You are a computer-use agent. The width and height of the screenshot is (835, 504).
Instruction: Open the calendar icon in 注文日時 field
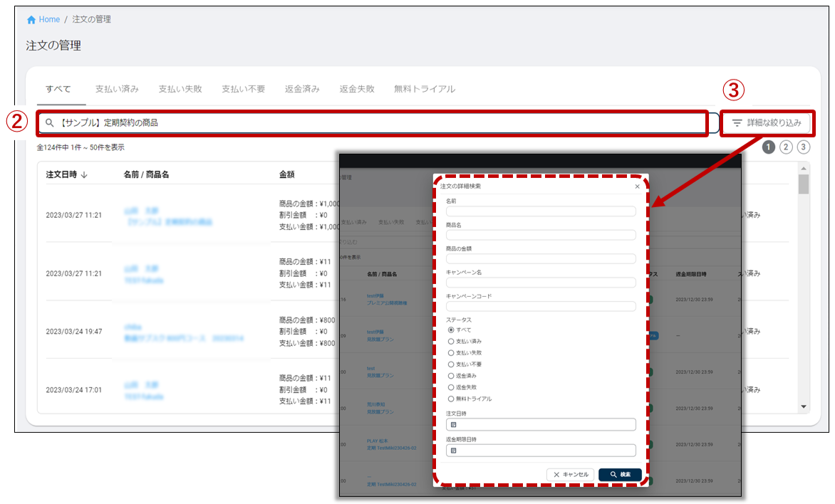click(453, 425)
